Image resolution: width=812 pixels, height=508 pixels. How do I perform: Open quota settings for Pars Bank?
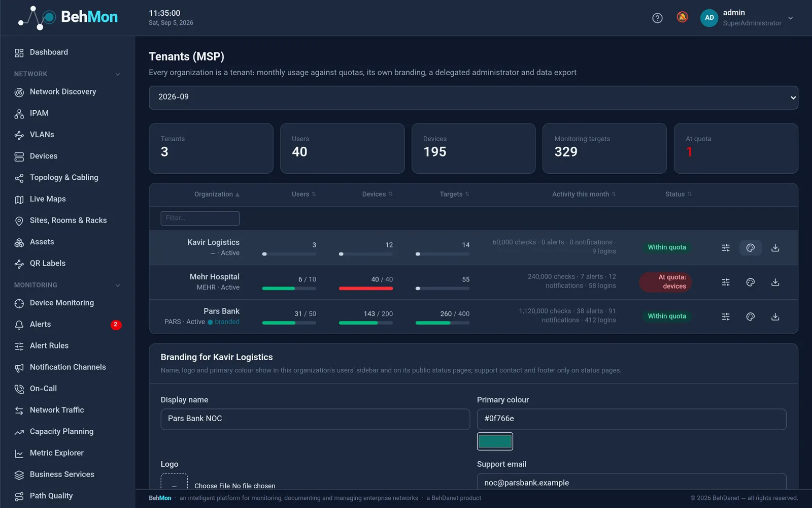point(726,316)
